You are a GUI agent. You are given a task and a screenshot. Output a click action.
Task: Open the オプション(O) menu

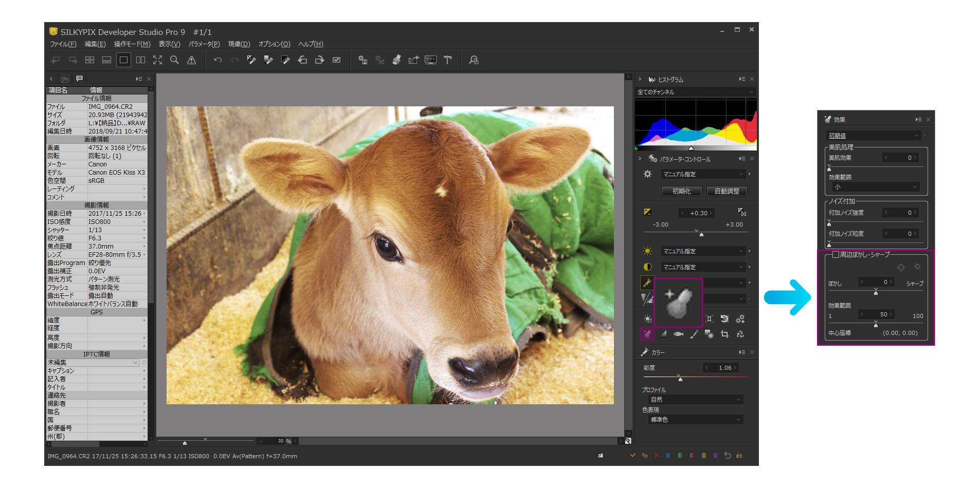274,44
